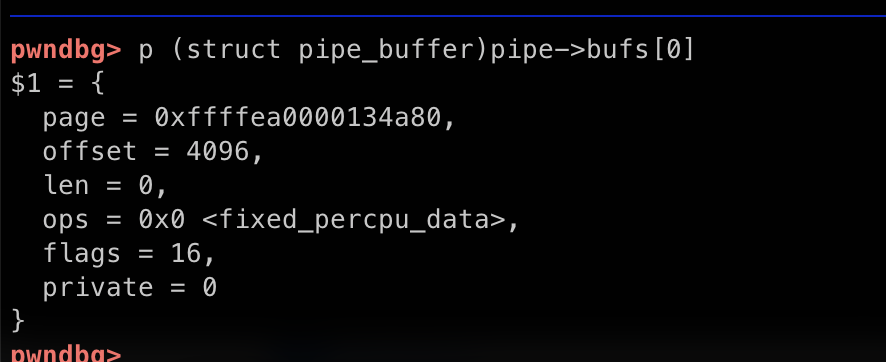The image size is (886, 362).
Task: Click the 'len' field name
Action: tap(66, 186)
